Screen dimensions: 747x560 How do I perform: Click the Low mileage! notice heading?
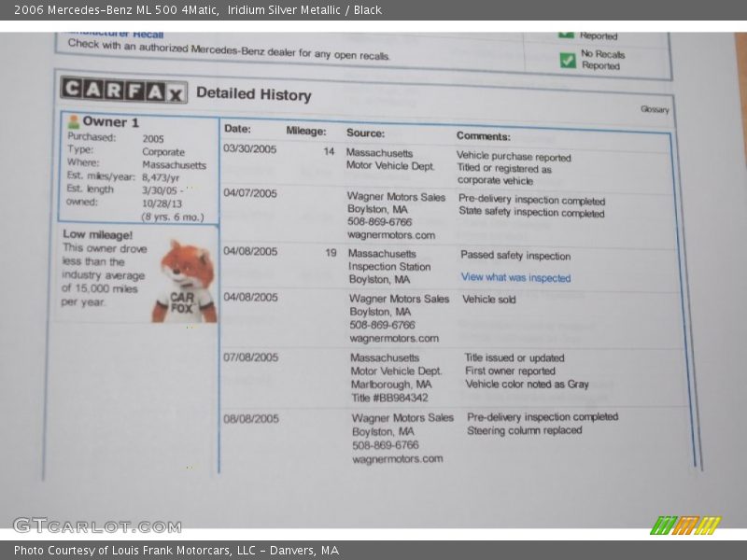pyautogui.click(x=97, y=235)
